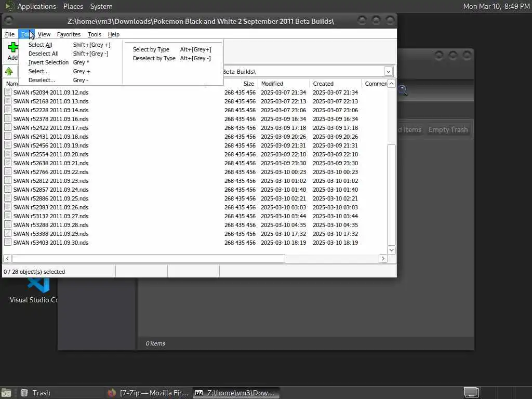This screenshot has width=532, height=399.
Task: Click the green Add toolbar icon
Action: [13, 48]
